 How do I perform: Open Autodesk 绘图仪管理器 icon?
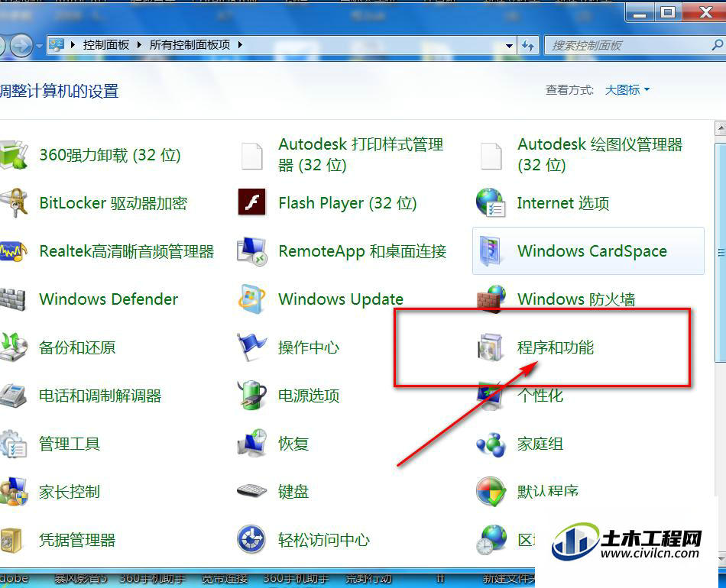[x=491, y=156]
